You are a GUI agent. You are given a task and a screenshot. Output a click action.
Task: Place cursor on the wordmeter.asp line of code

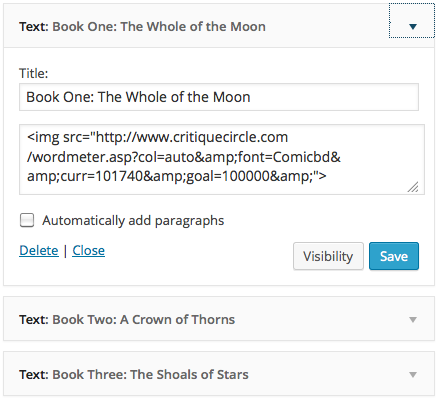184,157
